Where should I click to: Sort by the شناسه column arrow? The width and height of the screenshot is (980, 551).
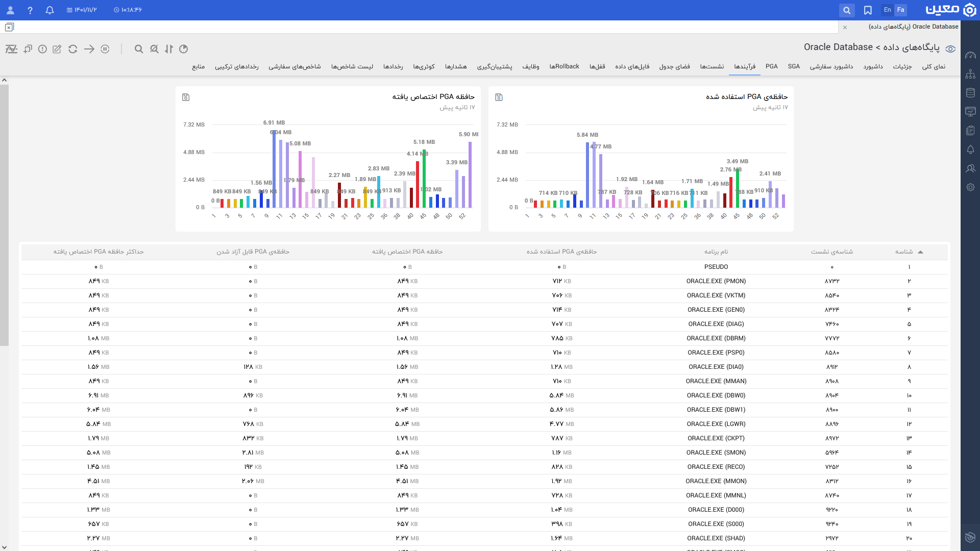[x=920, y=252]
